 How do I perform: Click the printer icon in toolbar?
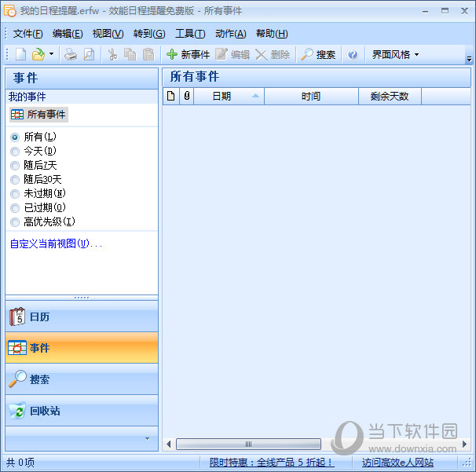71,55
